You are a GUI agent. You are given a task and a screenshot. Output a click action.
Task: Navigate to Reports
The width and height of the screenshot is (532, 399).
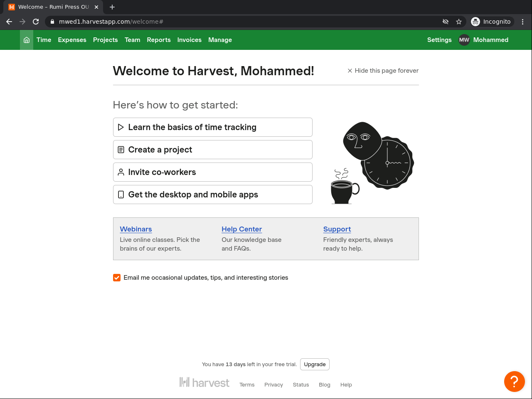pos(159,40)
